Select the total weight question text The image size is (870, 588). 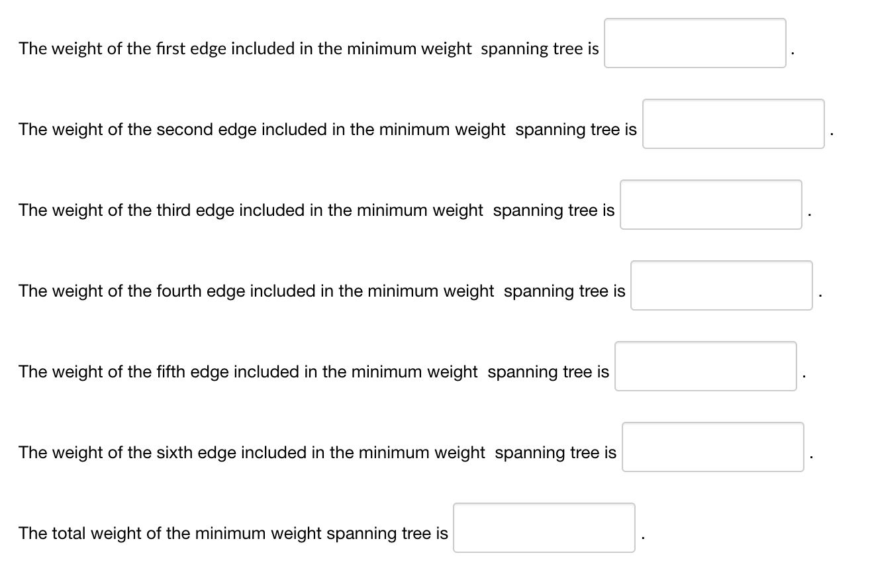(232, 533)
